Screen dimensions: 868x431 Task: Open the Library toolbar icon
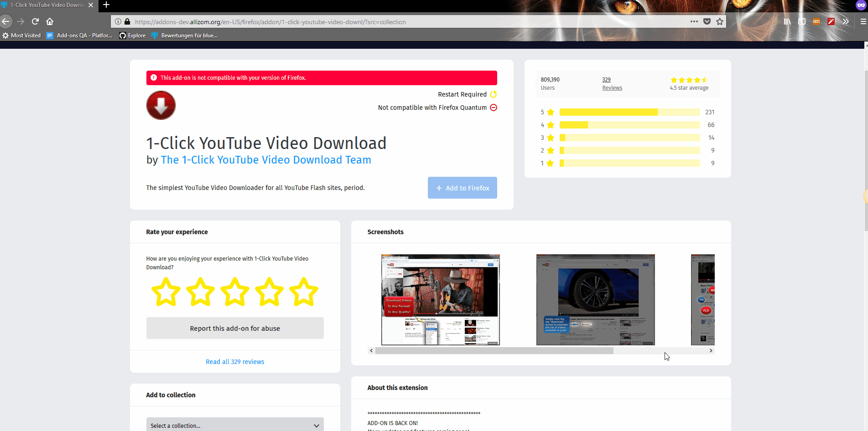pos(787,21)
